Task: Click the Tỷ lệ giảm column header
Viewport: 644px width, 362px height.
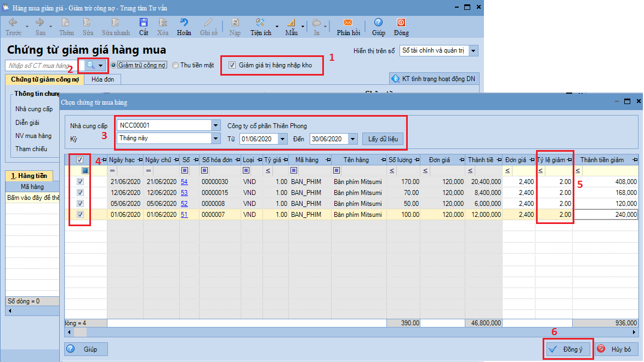Action: [x=554, y=160]
